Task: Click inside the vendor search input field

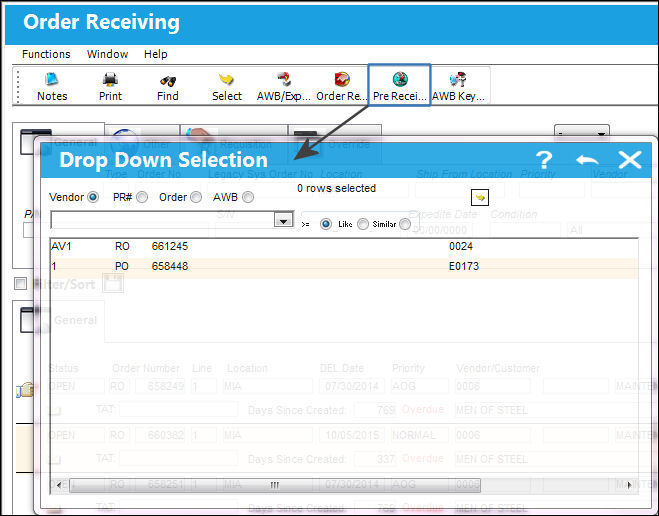Action: (162, 220)
